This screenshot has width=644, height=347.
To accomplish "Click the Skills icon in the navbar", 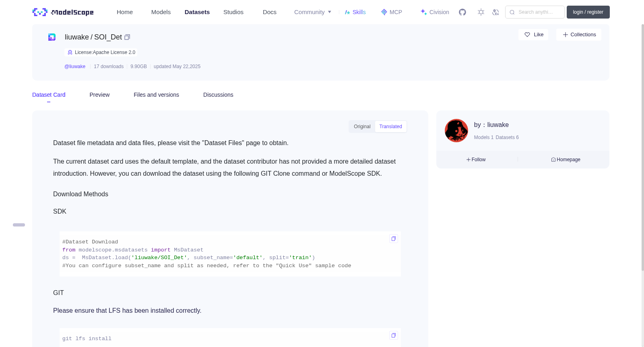I will click(x=347, y=12).
